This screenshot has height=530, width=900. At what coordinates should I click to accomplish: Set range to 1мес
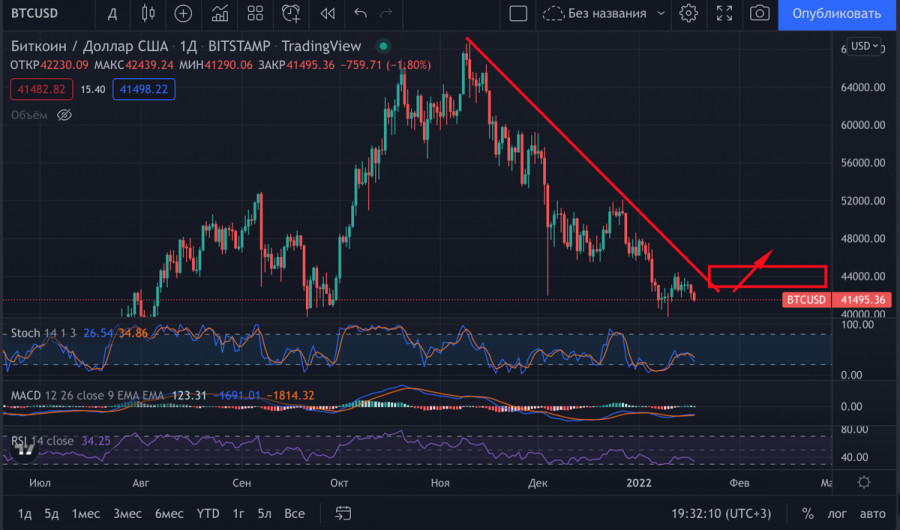pos(86,513)
